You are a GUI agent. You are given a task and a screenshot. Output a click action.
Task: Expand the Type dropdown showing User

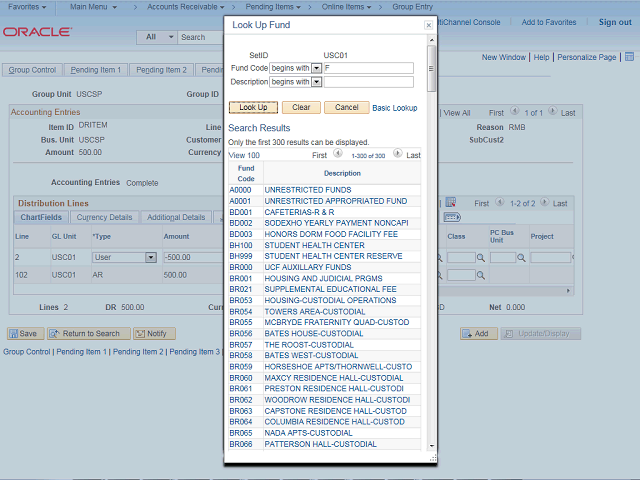(x=151, y=258)
